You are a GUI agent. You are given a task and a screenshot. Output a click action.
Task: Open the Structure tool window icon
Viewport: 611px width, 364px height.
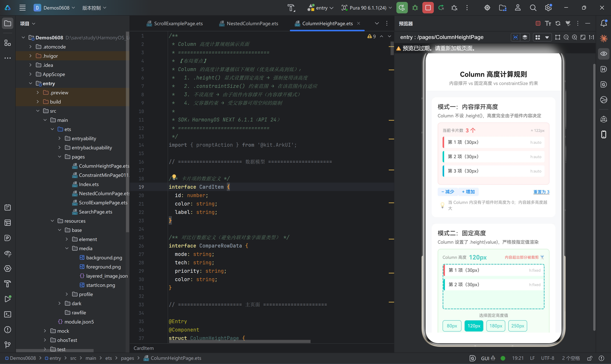pyautogui.click(x=8, y=43)
